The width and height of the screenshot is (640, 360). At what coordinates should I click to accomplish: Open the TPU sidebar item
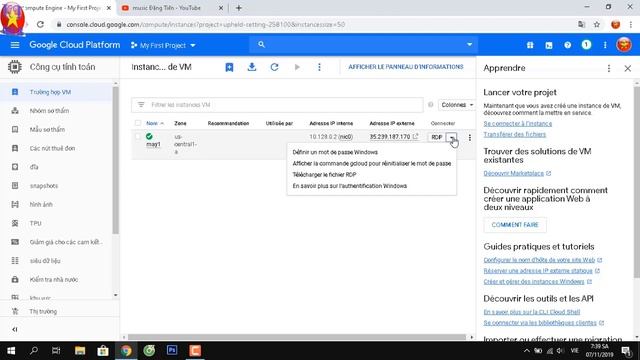pos(57,224)
